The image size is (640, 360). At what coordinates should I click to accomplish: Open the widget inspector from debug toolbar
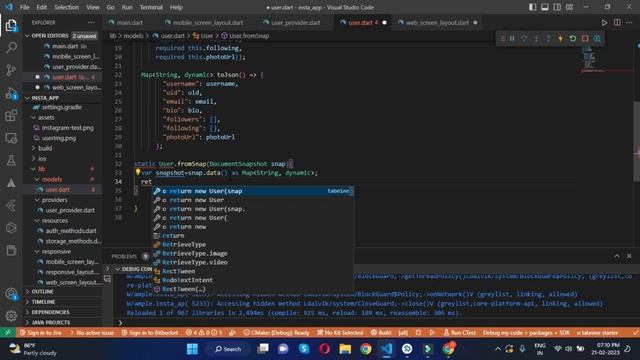[x=597, y=38]
